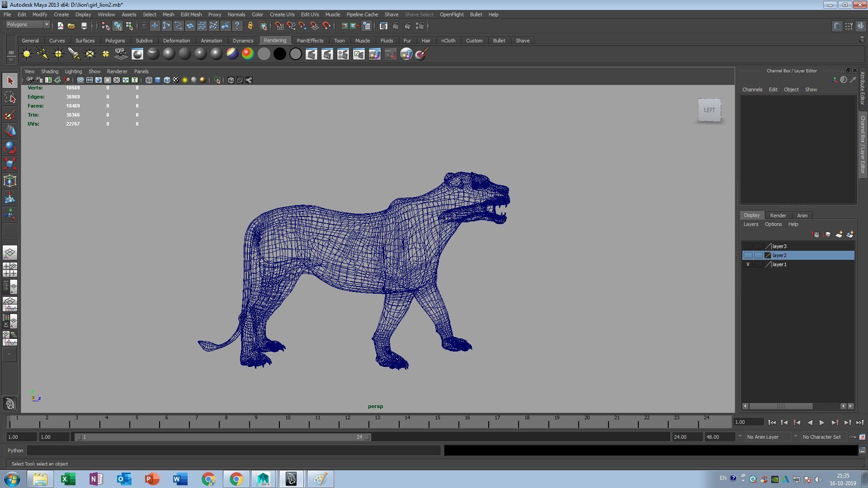Switch to the Render layer tab

click(778, 216)
